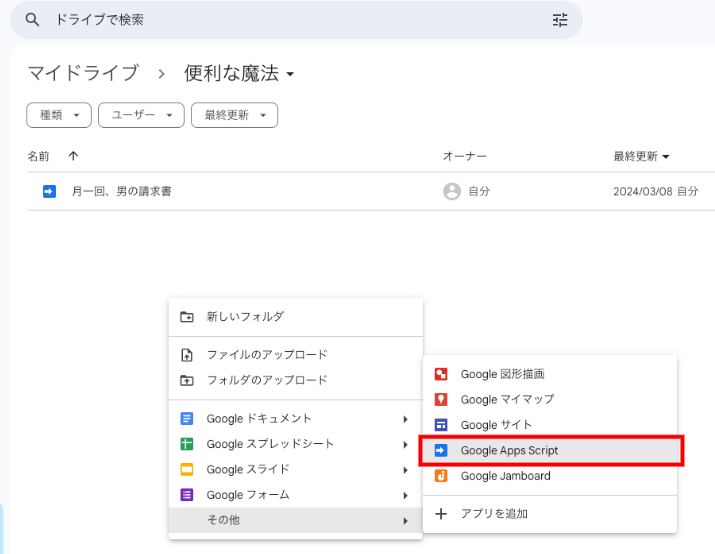The image size is (715, 554).
Task: Click the name sort arrow icon
Action: coord(73,156)
